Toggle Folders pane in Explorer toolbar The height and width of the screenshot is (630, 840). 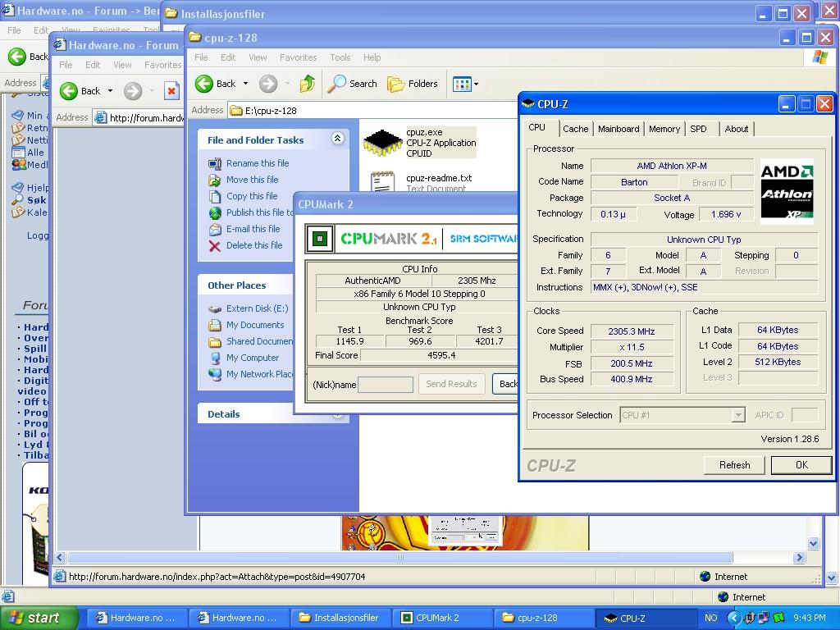tap(413, 84)
